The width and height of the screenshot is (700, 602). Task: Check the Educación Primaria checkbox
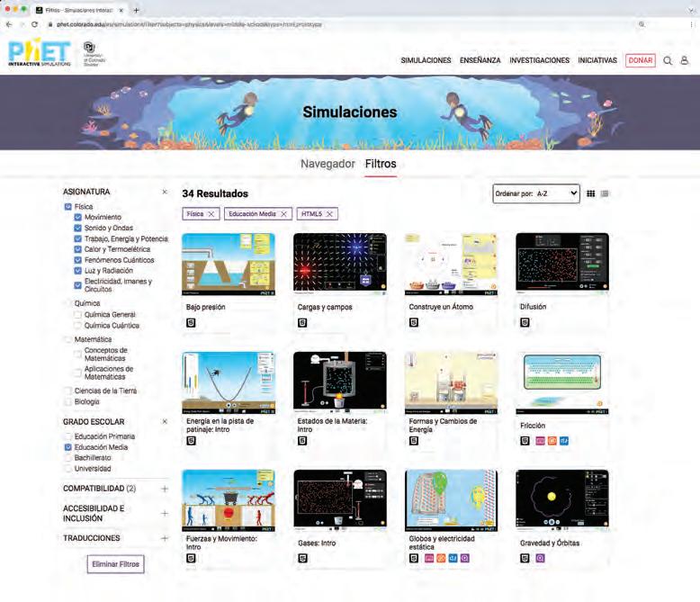click(67, 436)
